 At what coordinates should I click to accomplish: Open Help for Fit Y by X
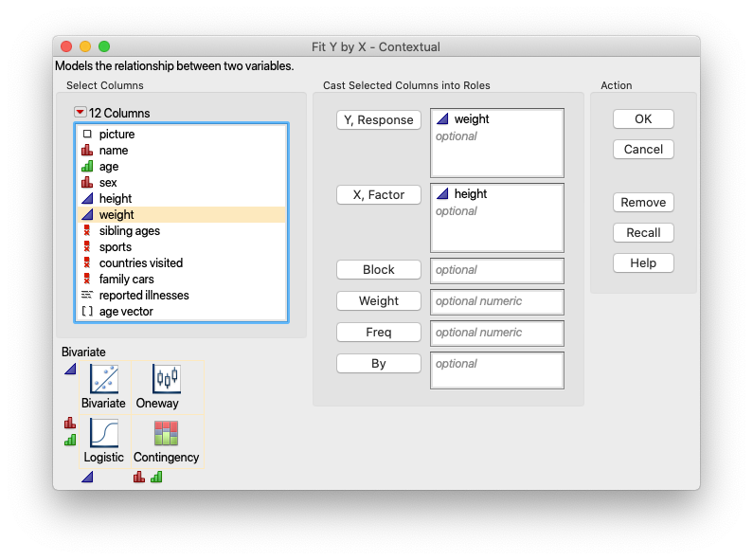[643, 262]
